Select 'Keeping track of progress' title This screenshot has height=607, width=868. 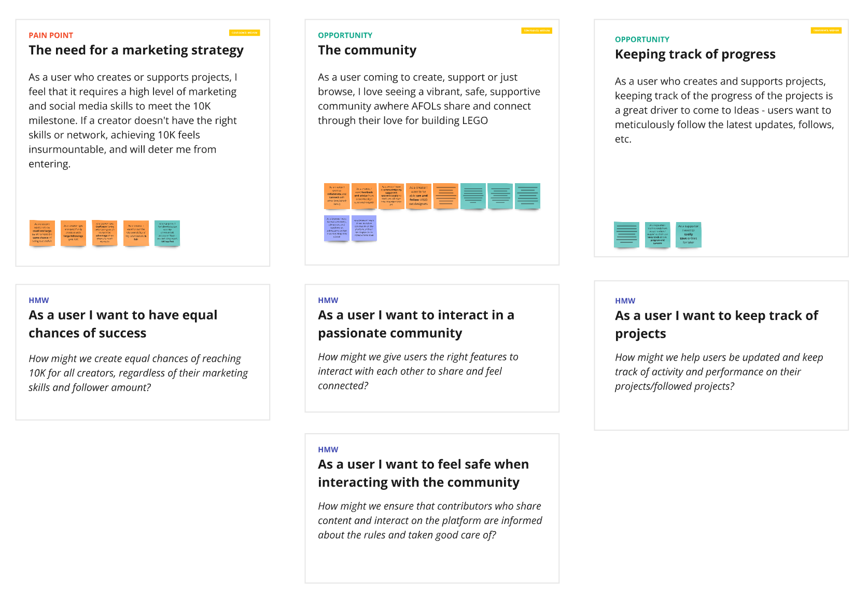[x=695, y=54]
